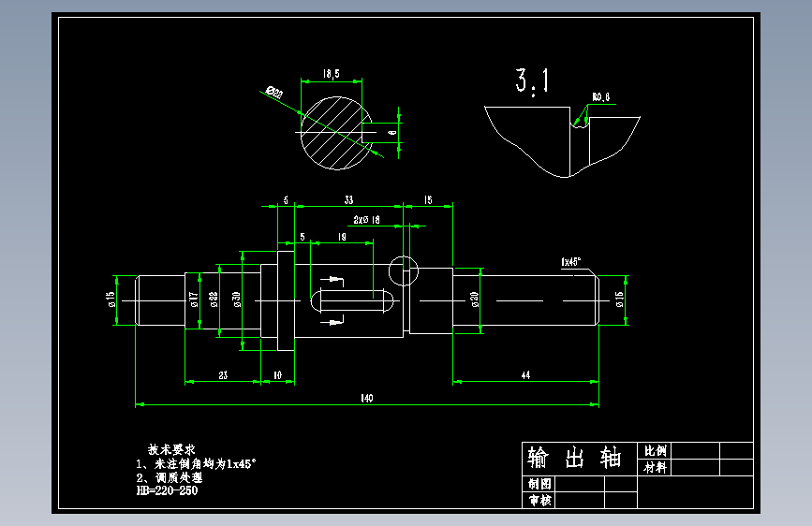
Task: Select the 44 length dimension
Action: 525,374
